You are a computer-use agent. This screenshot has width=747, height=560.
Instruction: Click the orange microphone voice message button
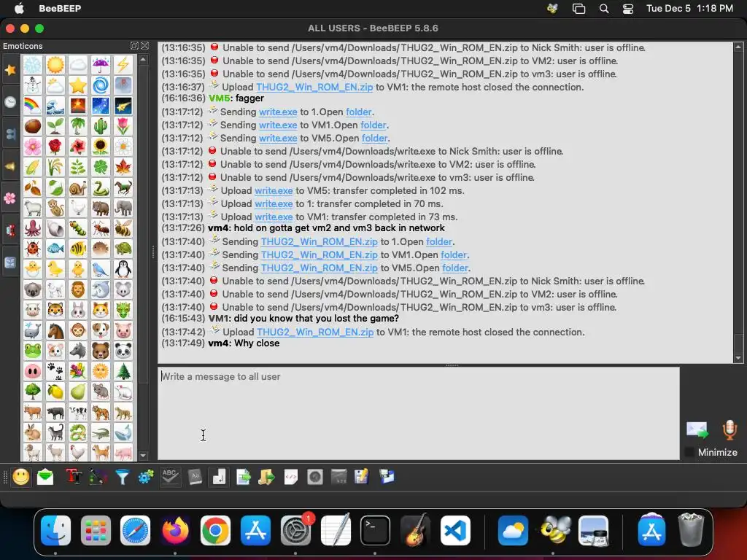pyautogui.click(x=729, y=430)
